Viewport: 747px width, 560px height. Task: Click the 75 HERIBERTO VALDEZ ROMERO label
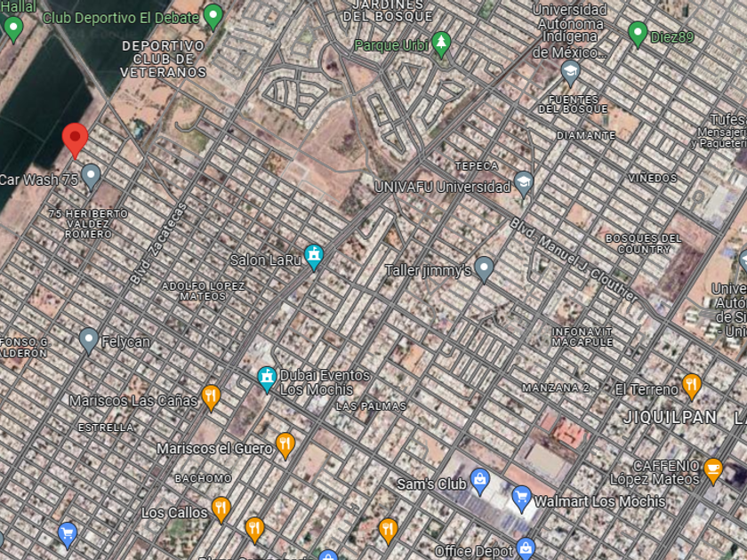(89, 224)
